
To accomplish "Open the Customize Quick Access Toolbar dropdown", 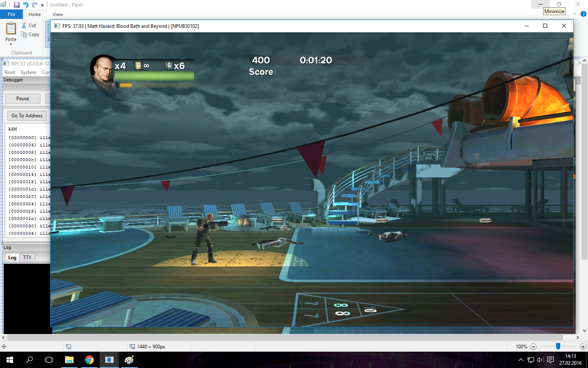I will tap(42, 5).
